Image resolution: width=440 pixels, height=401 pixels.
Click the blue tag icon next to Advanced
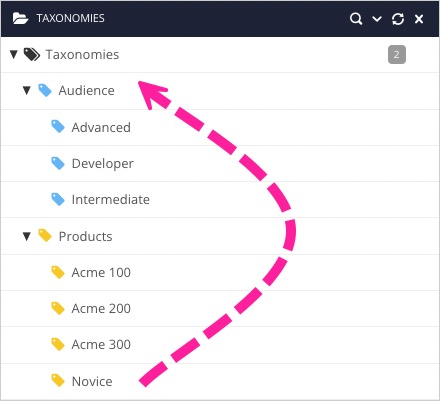point(58,127)
